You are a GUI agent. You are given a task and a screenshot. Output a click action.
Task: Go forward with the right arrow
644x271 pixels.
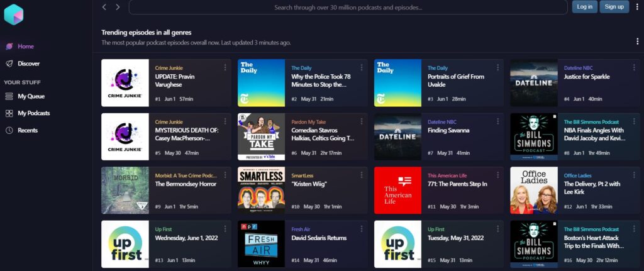(x=118, y=7)
